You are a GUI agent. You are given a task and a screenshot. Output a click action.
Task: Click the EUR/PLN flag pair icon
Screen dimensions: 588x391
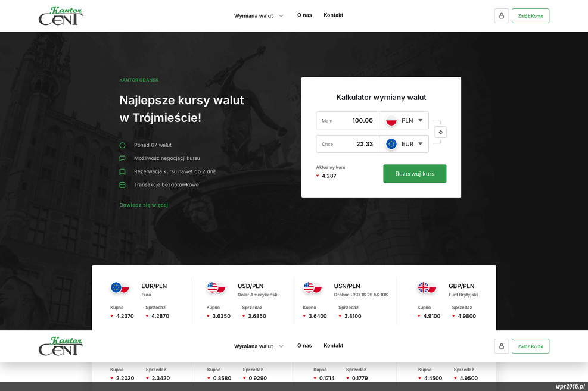coord(120,288)
